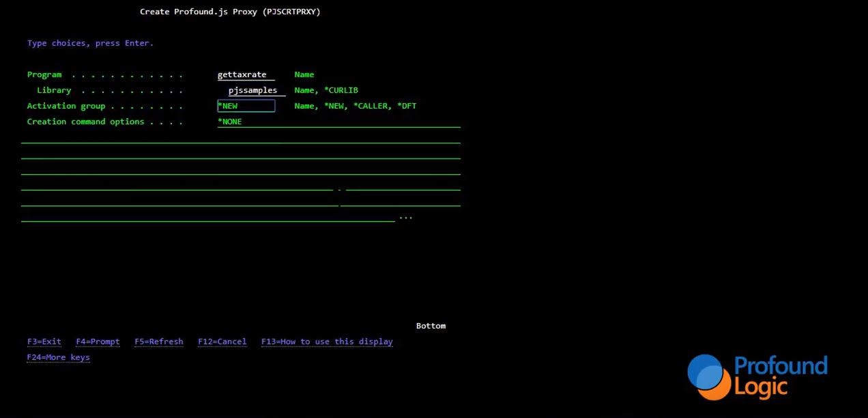
Task: Focus the Activation group *NEW field
Action: point(246,106)
